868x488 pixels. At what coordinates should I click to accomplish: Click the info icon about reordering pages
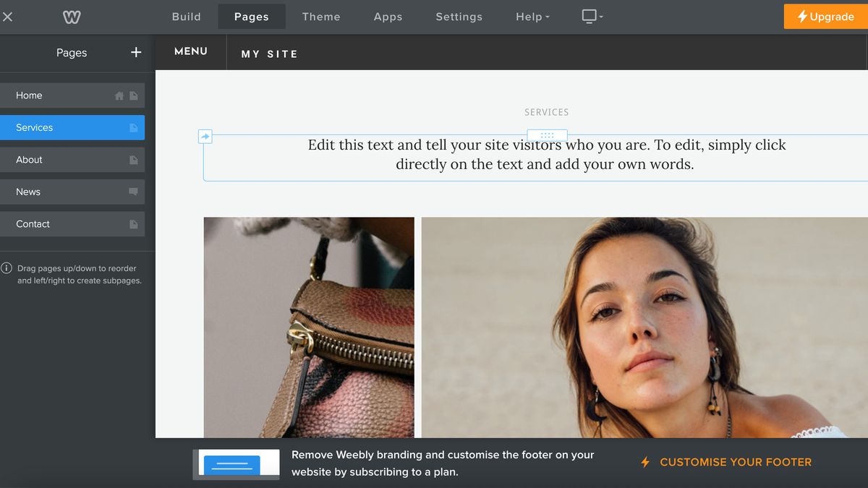coord(7,268)
